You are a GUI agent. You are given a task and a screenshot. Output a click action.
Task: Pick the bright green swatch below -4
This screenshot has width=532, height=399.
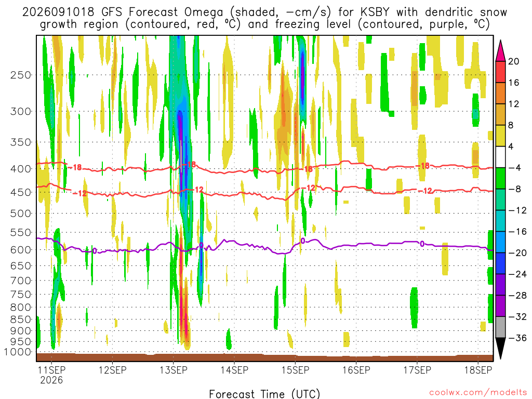click(500, 178)
